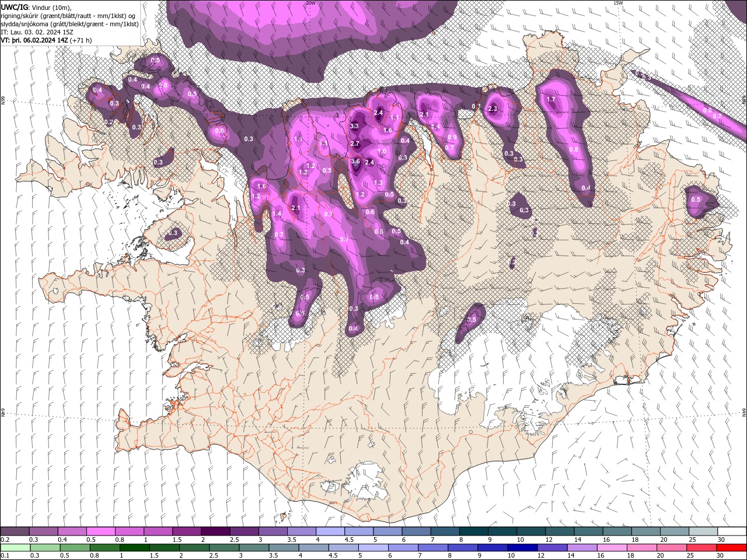Click the '0.1' label under the green scale

click(x=5, y=556)
